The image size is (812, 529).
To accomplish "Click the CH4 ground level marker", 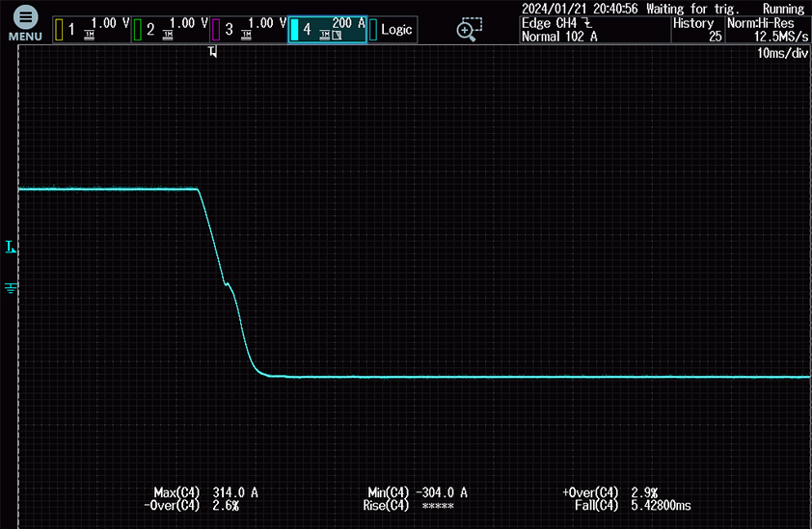I will point(12,287).
